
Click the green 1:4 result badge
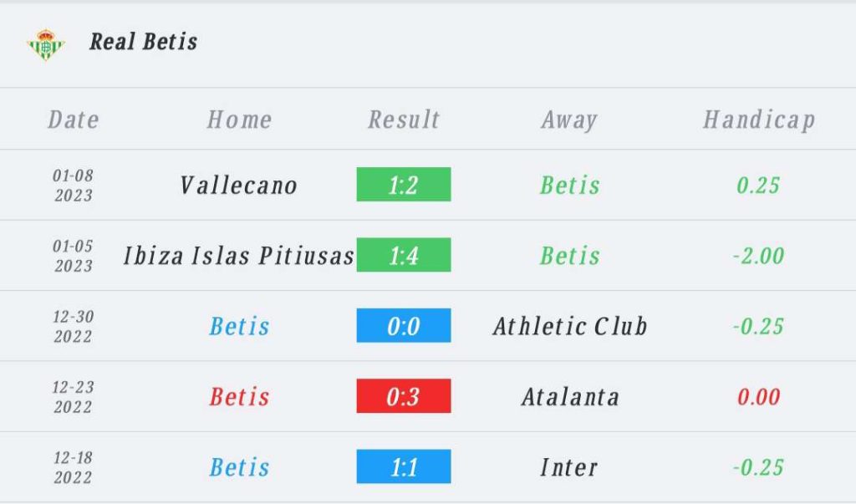[404, 255]
